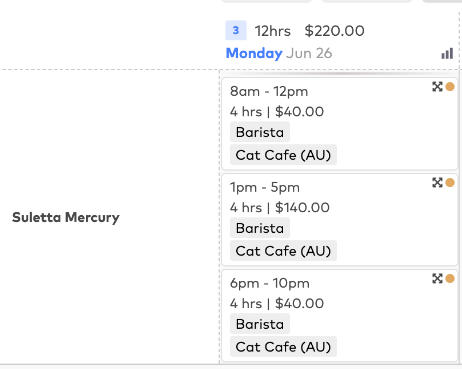Open the 8am - 12pm shift card

(x=340, y=124)
